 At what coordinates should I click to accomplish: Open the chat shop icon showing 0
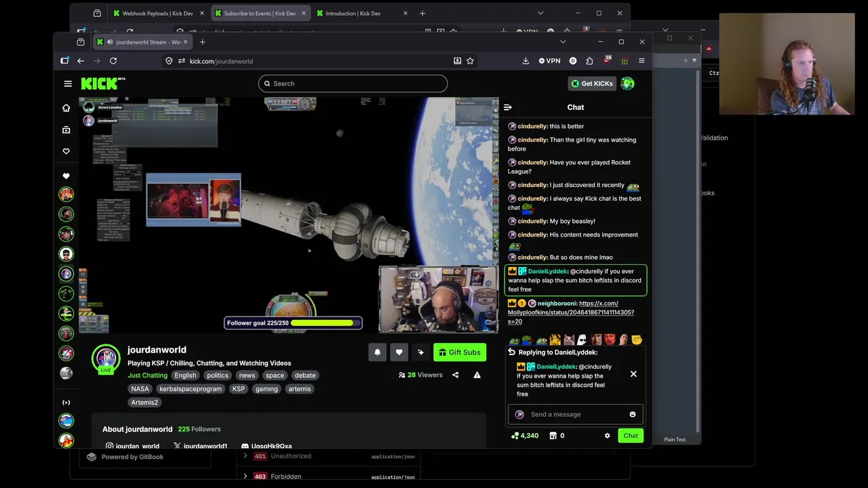pos(557,436)
